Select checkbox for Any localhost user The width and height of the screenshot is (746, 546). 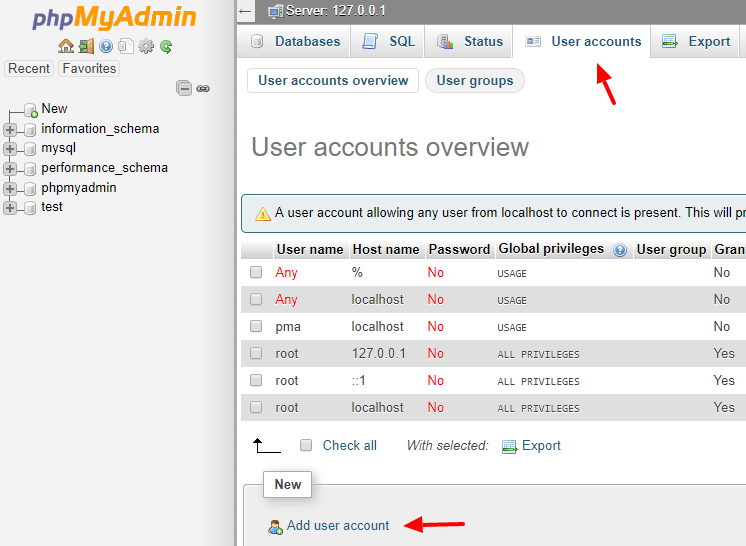(256, 299)
